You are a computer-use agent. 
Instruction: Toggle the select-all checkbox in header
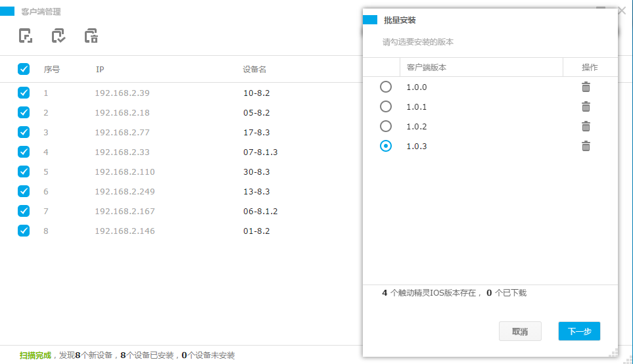click(x=24, y=69)
